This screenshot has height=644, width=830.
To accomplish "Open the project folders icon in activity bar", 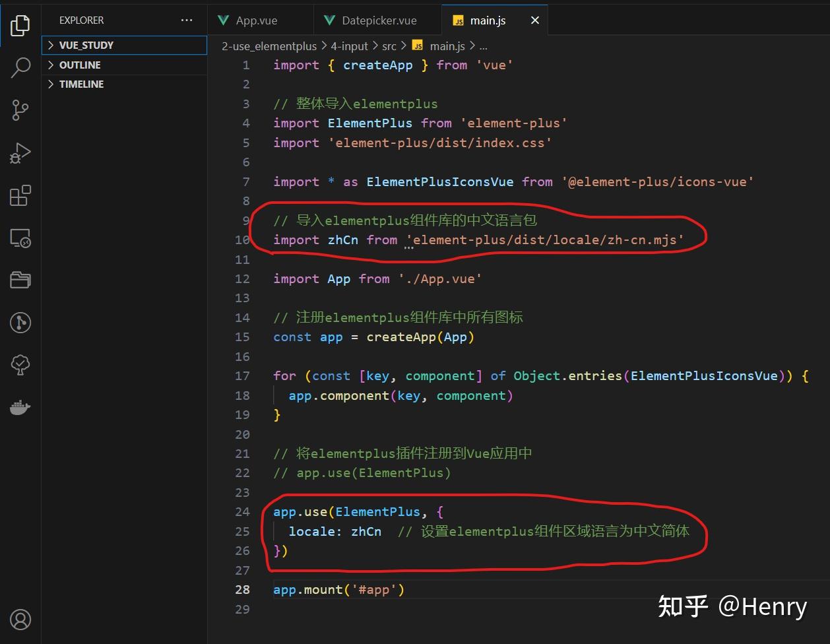I will pos(20,280).
